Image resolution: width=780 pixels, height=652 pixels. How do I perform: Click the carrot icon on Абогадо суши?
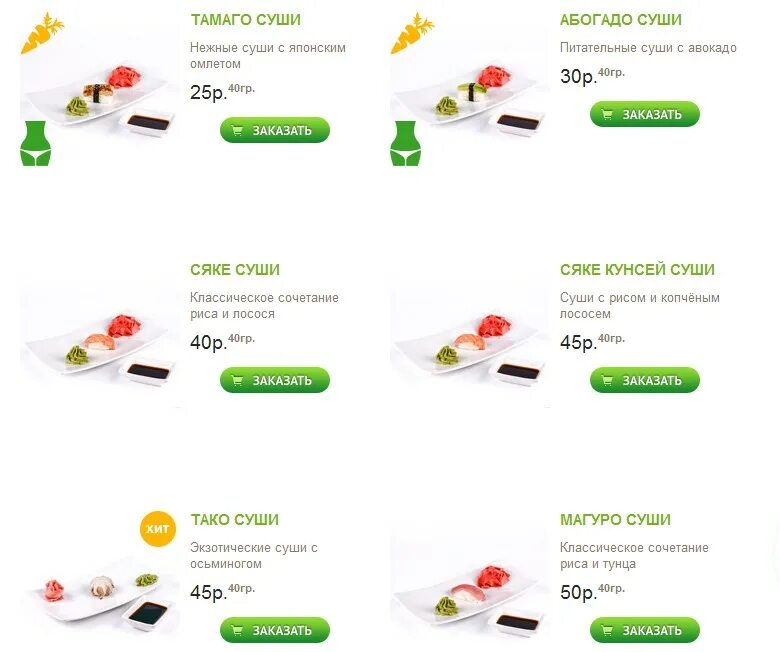pos(412,33)
